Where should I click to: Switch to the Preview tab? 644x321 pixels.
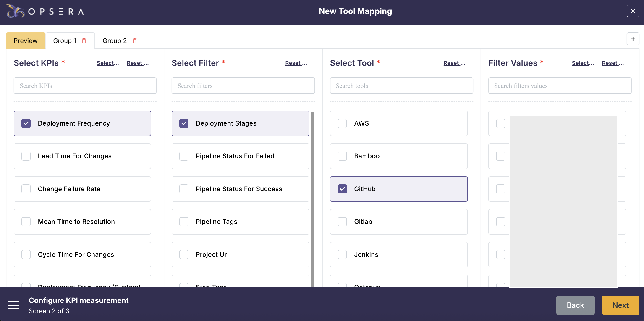click(x=26, y=40)
